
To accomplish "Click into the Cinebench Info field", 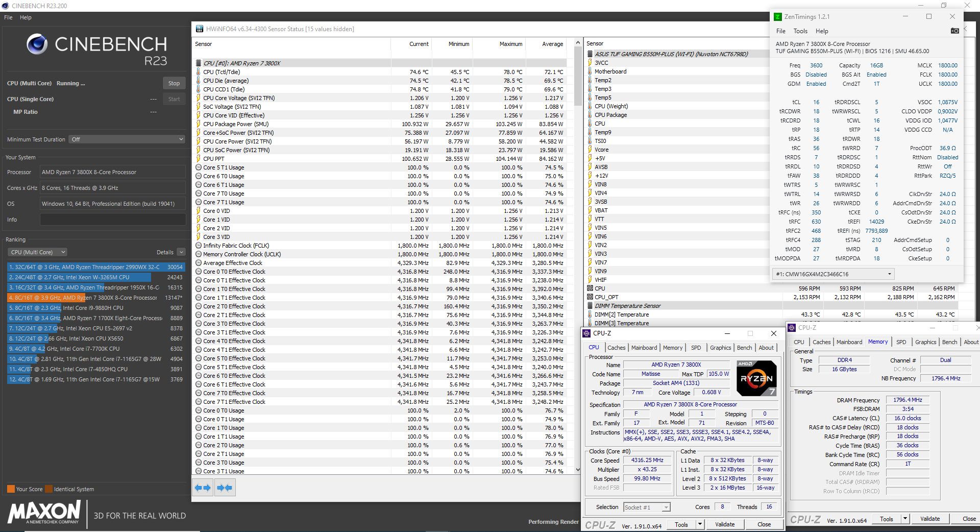I will (113, 220).
